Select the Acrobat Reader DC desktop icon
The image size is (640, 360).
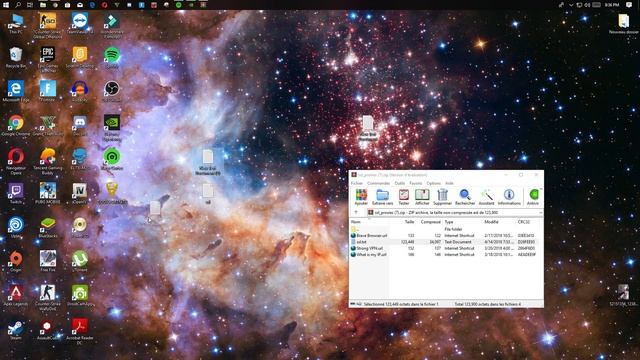point(80,331)
